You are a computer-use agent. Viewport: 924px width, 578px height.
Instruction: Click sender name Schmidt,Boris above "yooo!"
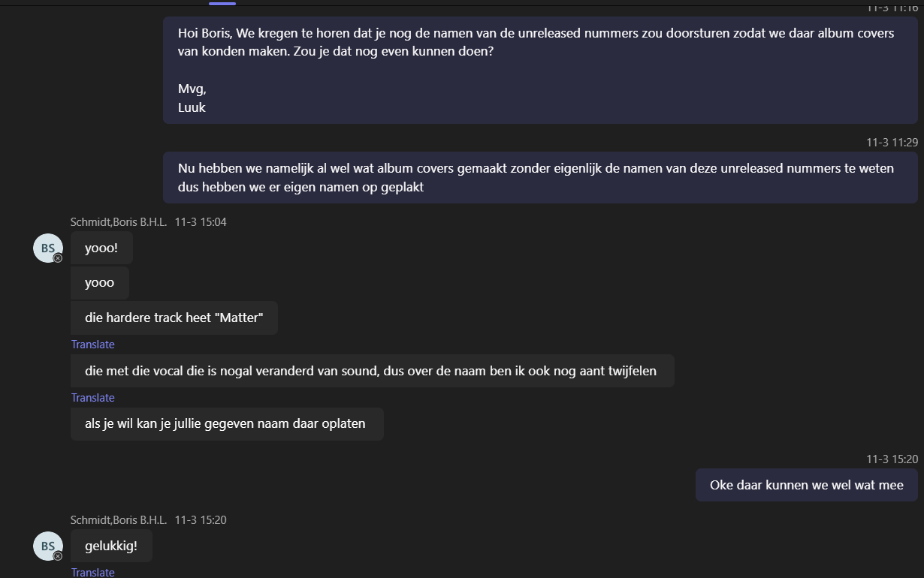point(119,222)
